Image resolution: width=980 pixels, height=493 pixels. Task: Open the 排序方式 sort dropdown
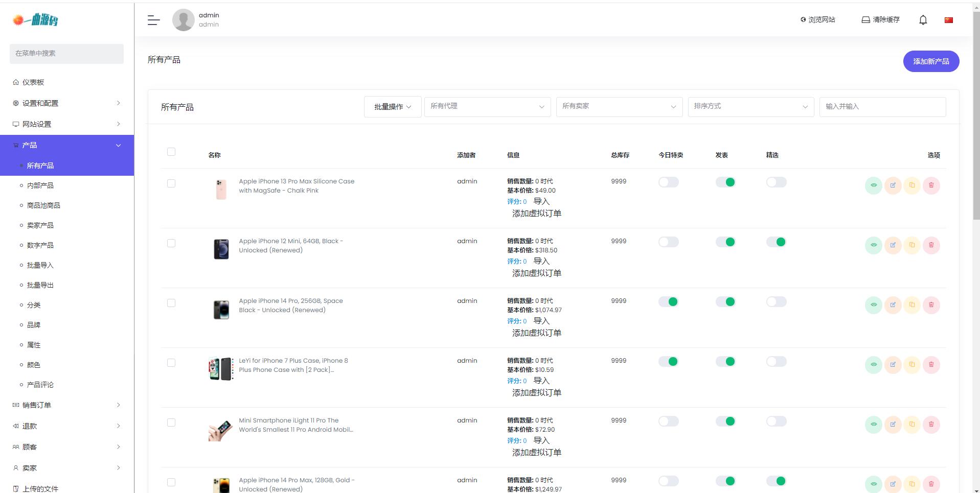click(751, 106)
